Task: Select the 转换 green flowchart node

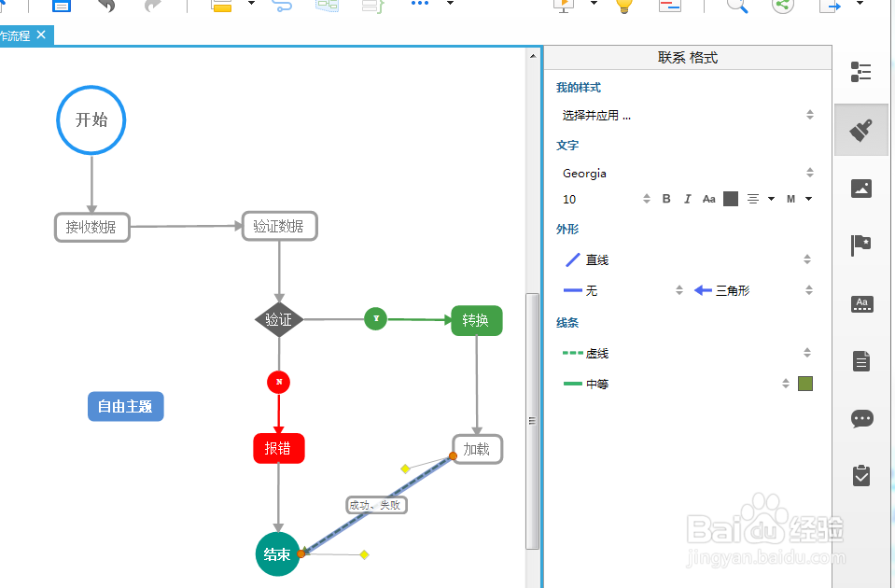Action: tap(476, 319)
